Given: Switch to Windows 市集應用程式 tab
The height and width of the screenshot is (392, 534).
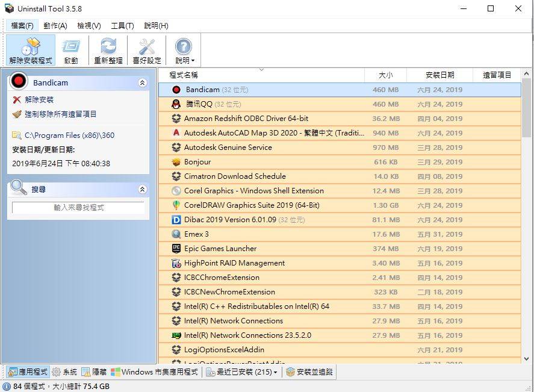Looking at the screenshot, I should click(x=154, y=372).
